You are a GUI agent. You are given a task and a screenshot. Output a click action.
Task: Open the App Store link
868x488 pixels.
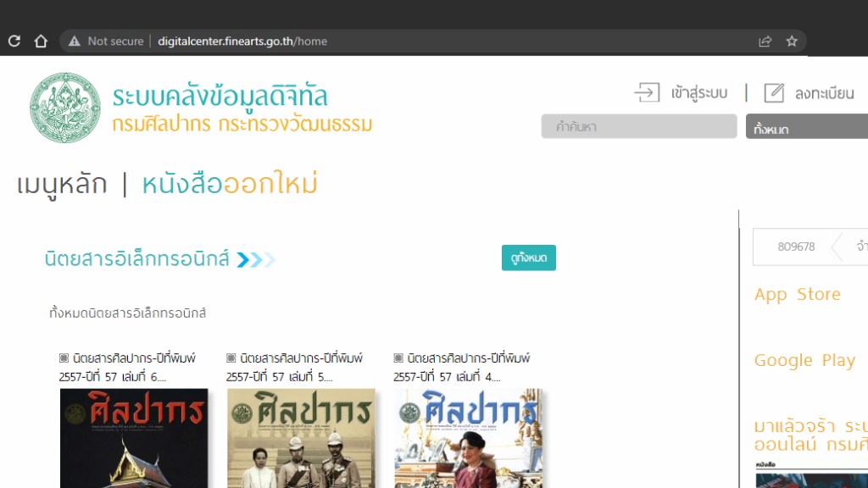797,294
